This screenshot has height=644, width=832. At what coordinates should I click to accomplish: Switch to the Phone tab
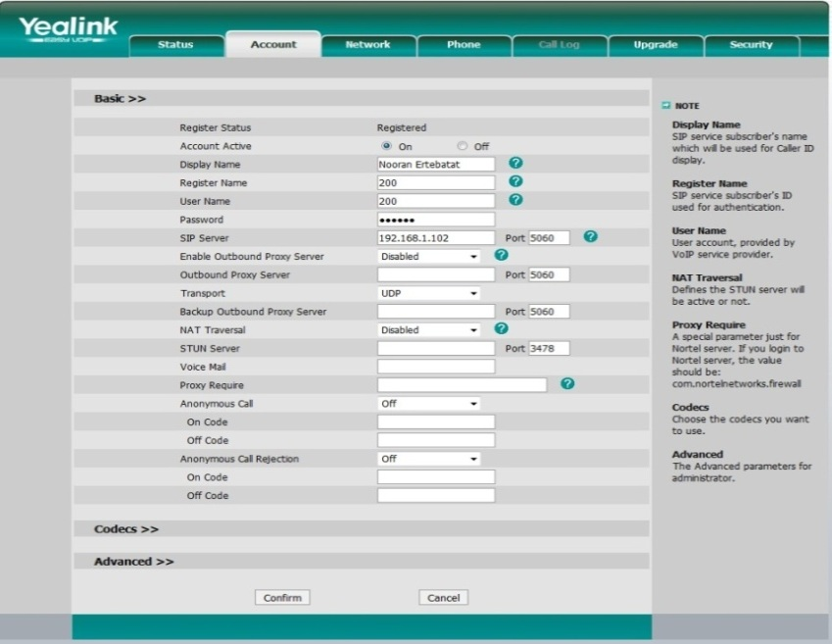(x=464, y=45)
